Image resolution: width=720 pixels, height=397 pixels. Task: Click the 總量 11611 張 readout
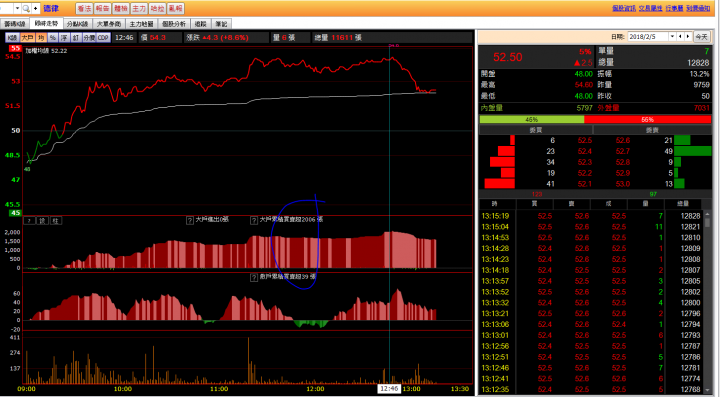click(x=338, y=38)
